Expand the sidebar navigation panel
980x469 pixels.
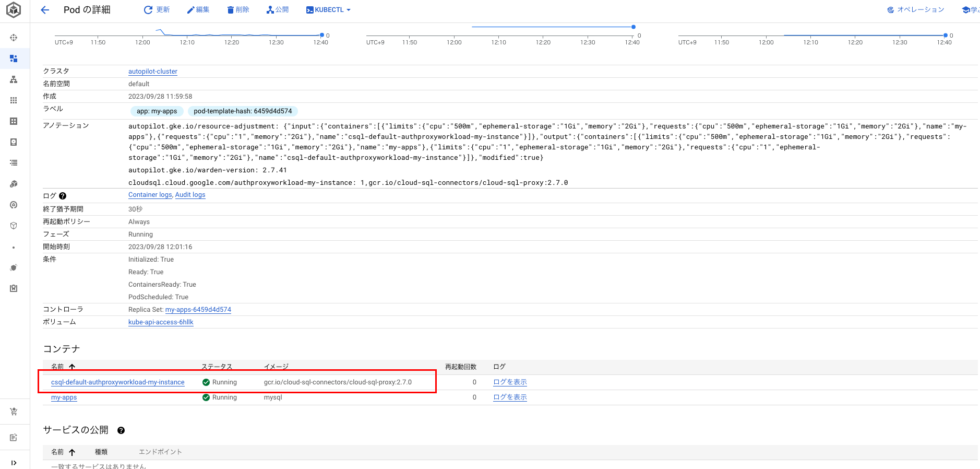14,463
